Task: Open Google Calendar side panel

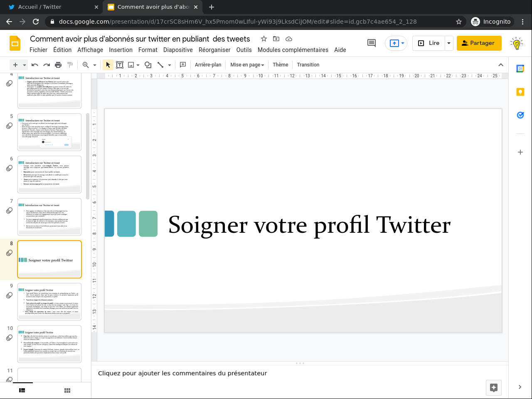Action: 520,69
